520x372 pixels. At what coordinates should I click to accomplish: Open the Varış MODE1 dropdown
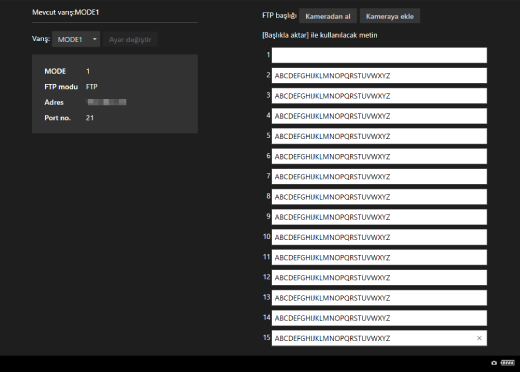tap(76, 39)
